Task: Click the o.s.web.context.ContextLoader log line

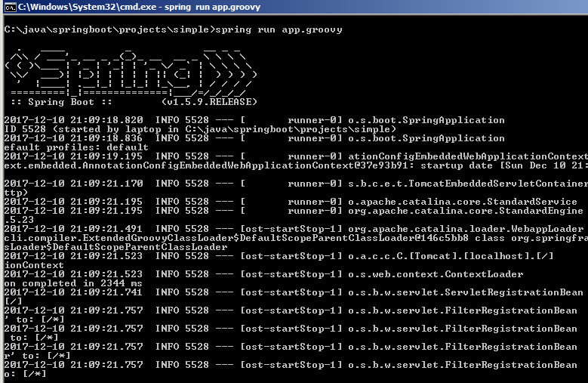Action: point(263,273)
